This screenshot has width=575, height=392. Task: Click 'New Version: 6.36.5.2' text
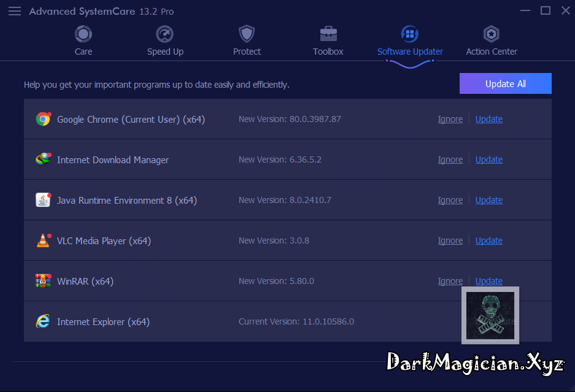click(280, 159)
